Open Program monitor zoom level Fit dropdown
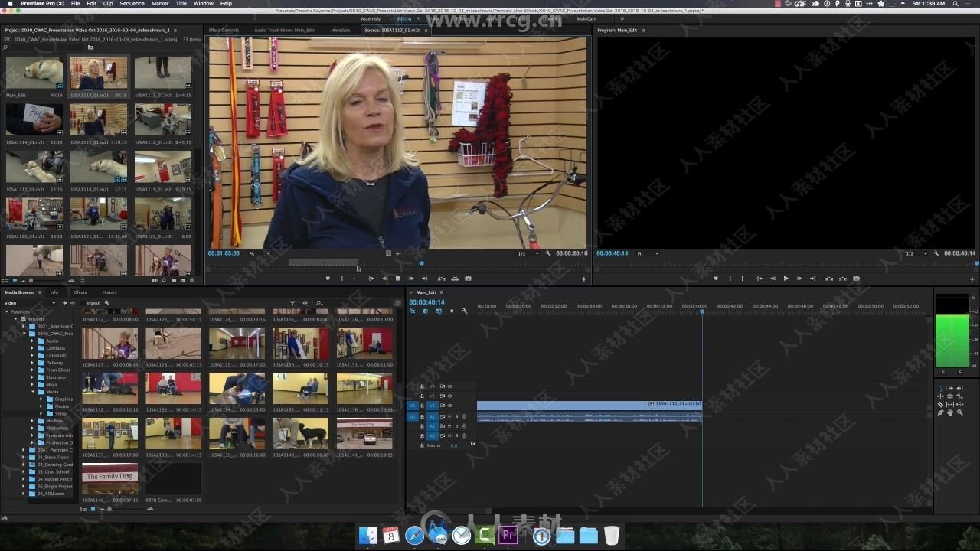This screenshot has width=980, height=551. tap(648, 253)
